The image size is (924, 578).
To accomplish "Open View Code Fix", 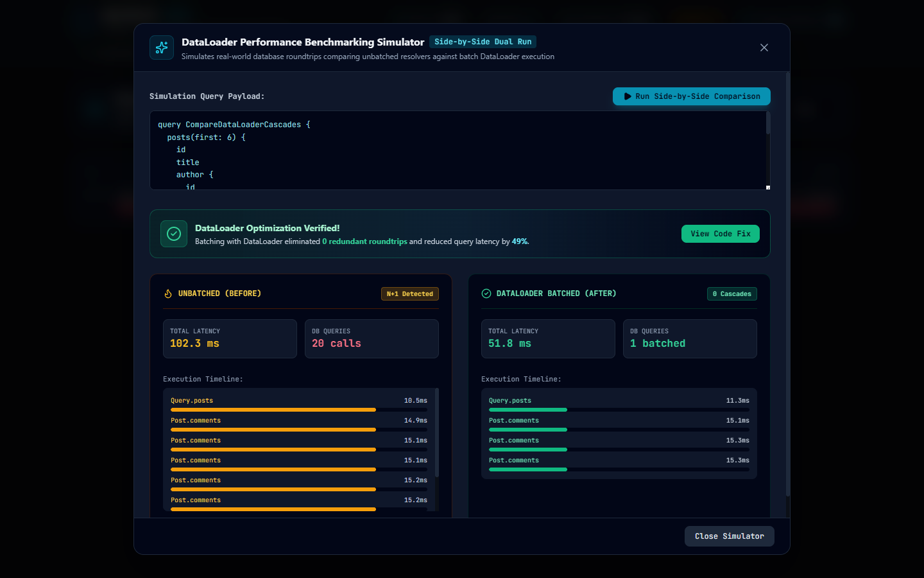I will [x=721, y=234].
